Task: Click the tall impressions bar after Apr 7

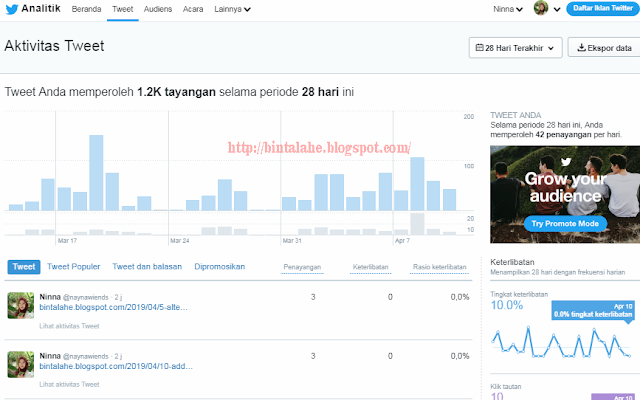Action: 417,184
